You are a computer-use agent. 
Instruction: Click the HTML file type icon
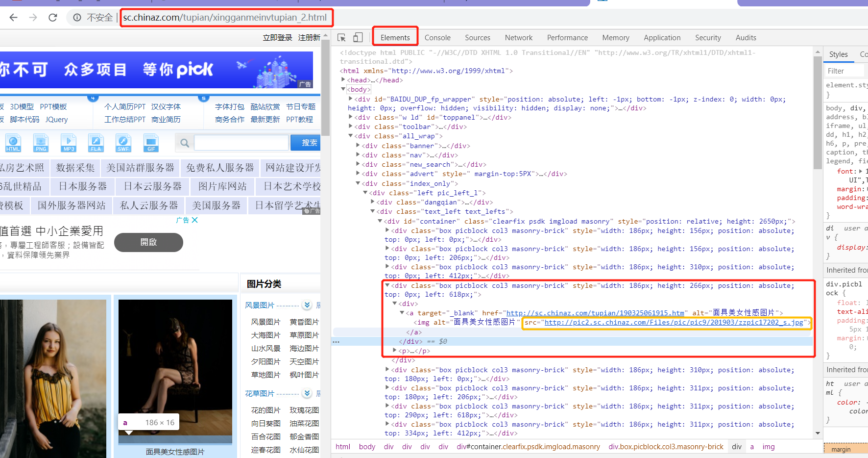(x=13, y=143)
